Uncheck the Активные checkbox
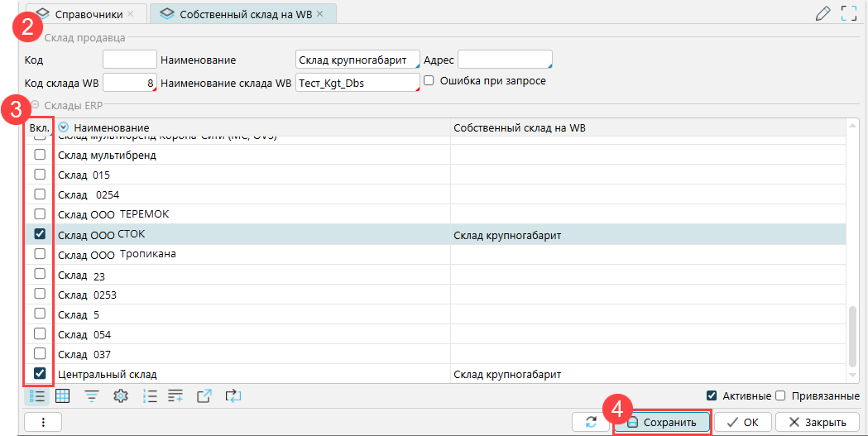 (x=712, y=395)
